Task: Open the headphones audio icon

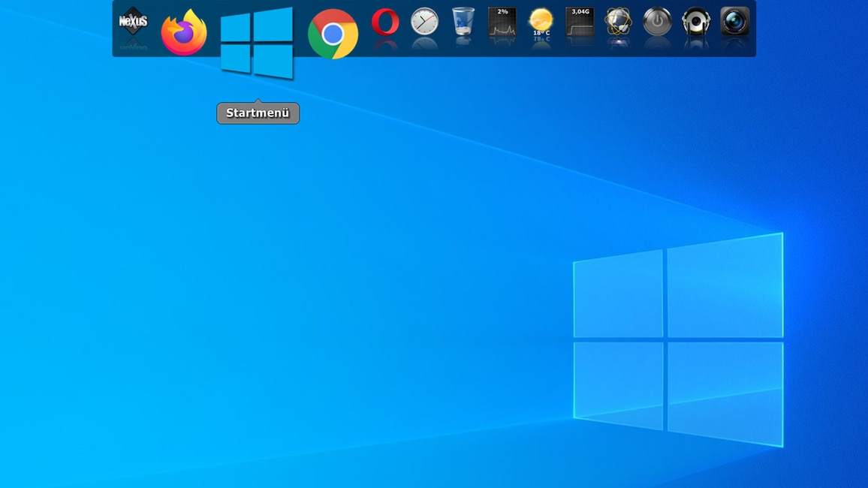Action: (696, 22)
